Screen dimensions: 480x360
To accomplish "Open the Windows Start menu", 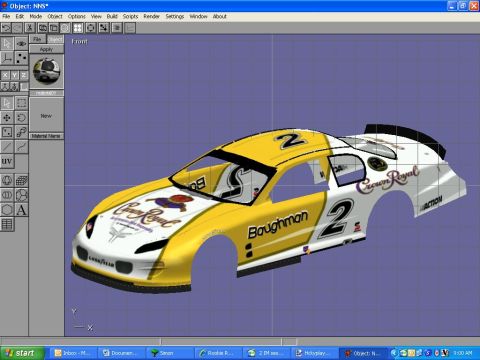I will click(21, 353).
